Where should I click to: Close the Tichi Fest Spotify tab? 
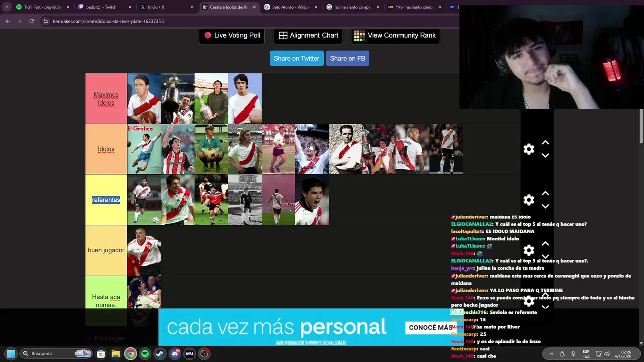68,7
